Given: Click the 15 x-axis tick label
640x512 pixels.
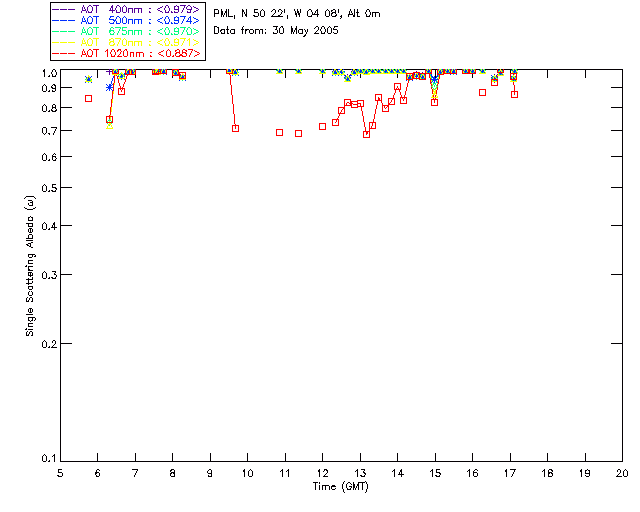Looking at the screenshot, I should tap(435, 473).
